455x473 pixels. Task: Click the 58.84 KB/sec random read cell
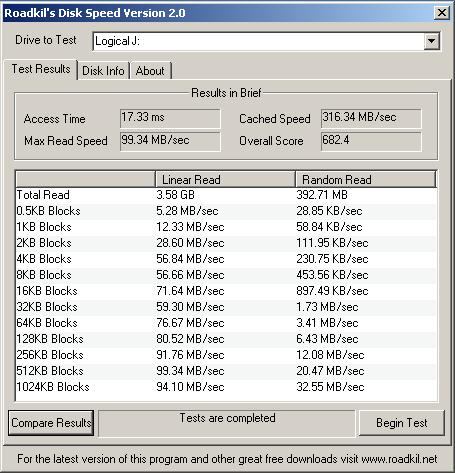(x=329, y=227)
